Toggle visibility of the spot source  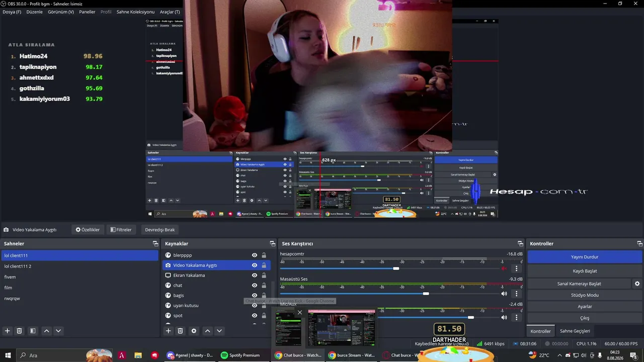(255, 316)
